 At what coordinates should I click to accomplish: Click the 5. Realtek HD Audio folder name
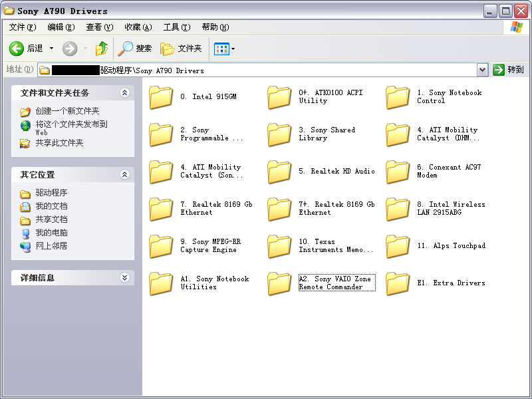click(x=336, y=171)
